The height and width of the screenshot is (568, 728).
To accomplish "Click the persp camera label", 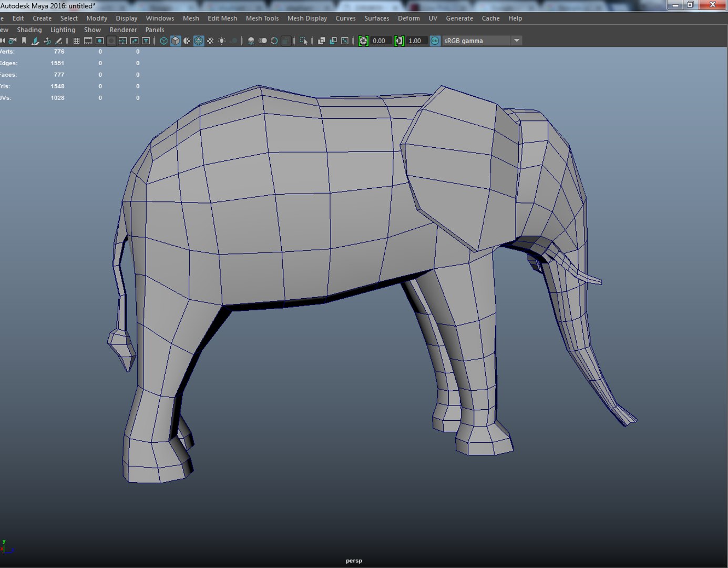I will point(354,561).
